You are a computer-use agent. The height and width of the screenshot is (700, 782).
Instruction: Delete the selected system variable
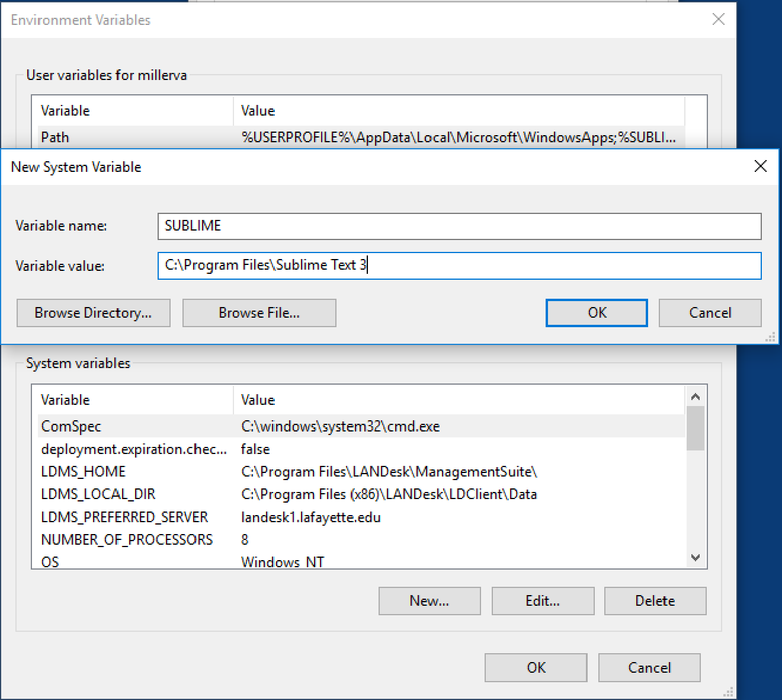tap(655, 600)
